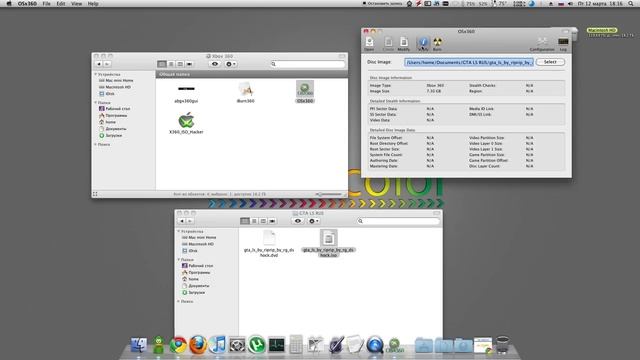Click Quick Look eye in Xbox 360 window
Viewport: 640px width, 360px height.
click(x=215, y=64)
